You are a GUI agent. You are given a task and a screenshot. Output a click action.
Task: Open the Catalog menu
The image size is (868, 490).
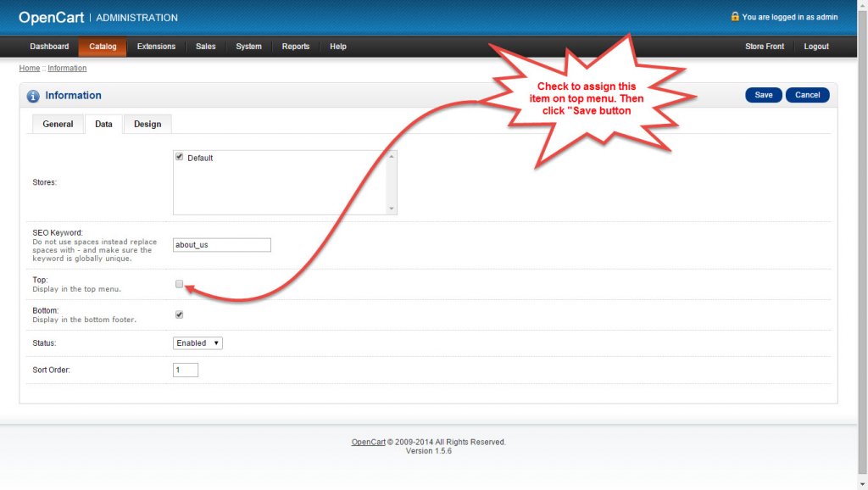point(103,47)
